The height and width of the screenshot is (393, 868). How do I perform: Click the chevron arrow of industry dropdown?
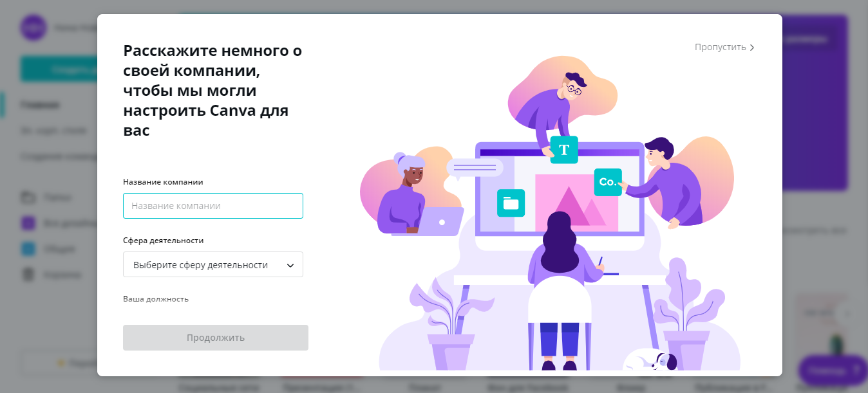tap(290, 265)
